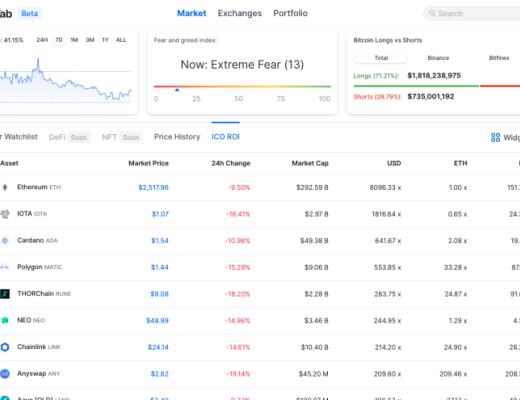
Task: Select the 3M chart range
Action: click(90, 40)
